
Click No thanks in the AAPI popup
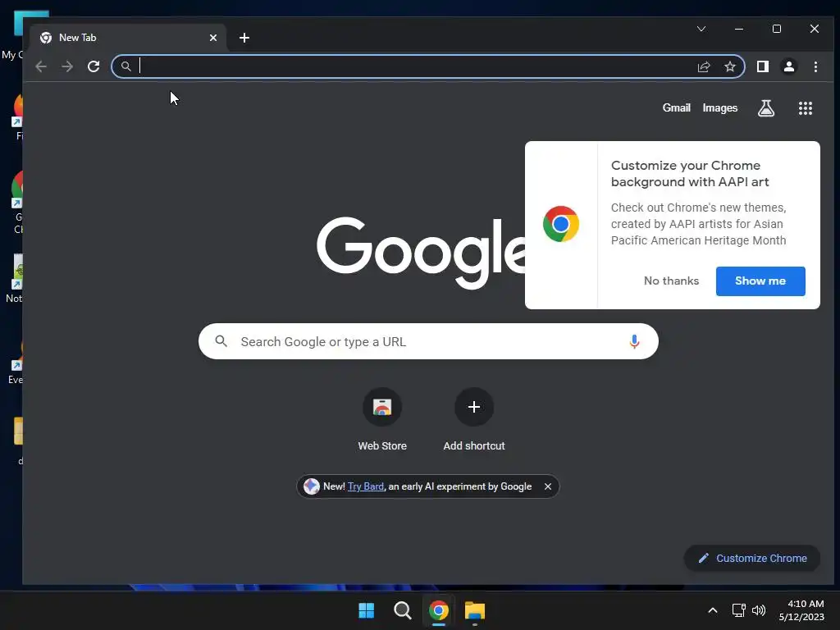pos(671,281)
